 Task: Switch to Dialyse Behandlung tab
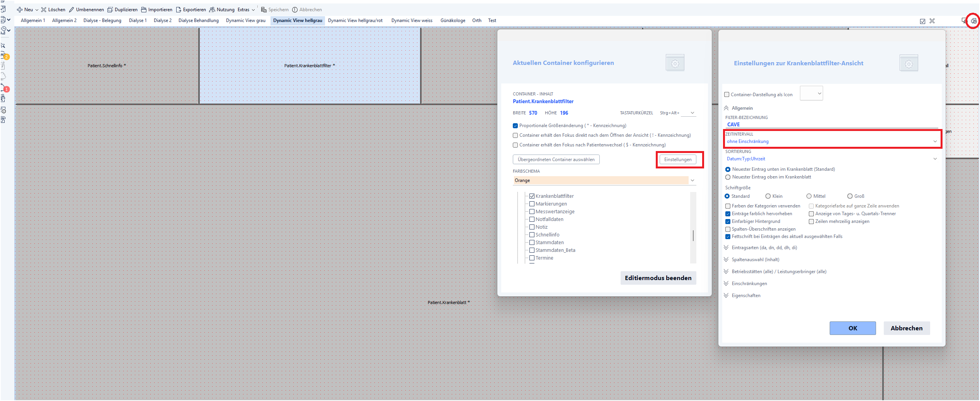199,20
